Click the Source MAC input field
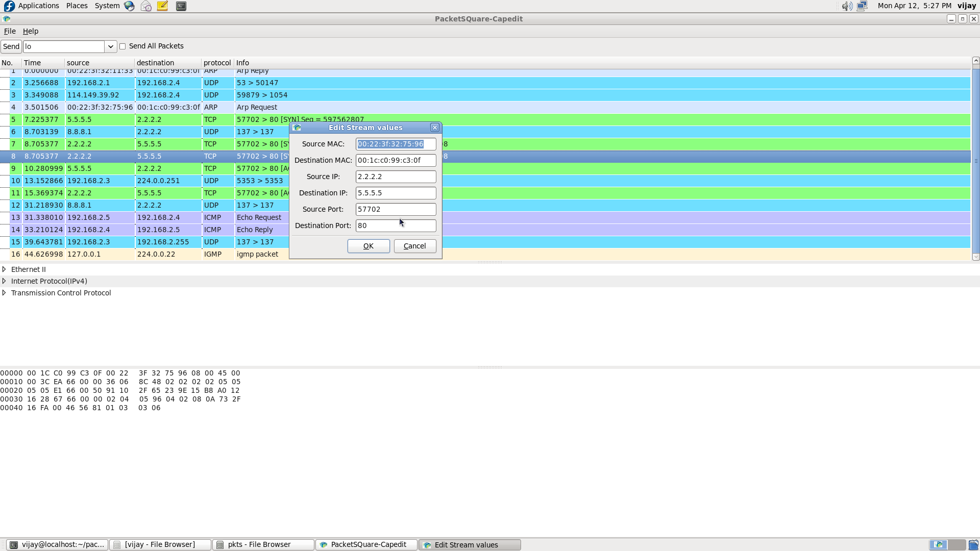Viewport: 980px width, 551px height. 396,144
